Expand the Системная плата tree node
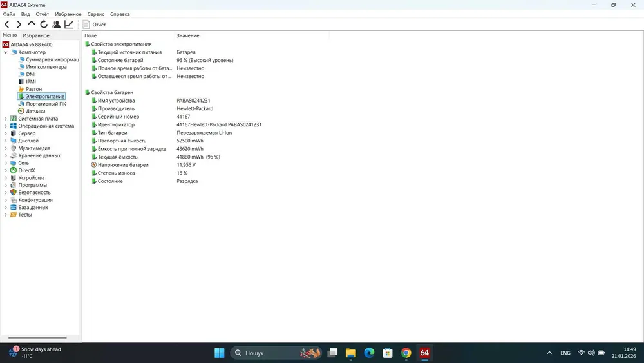This screenshot has width=644, height=363. coord(6,119)
